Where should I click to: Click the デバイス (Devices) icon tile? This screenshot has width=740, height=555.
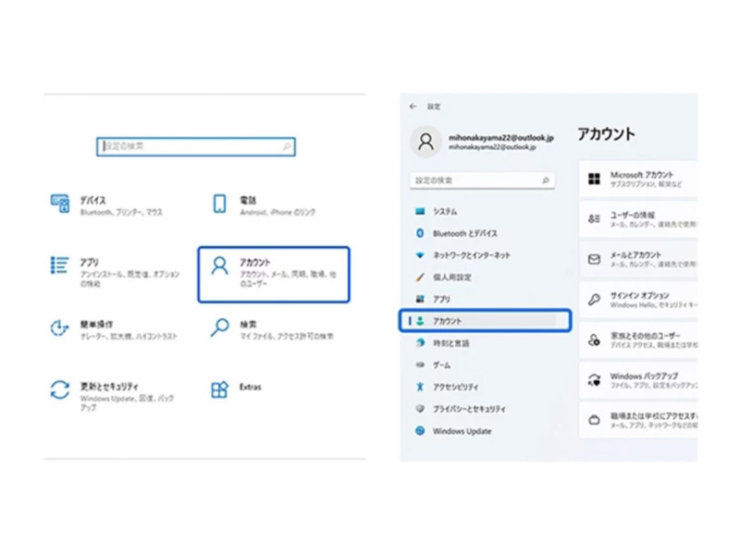pyautogui.click(x=59, y=203)
